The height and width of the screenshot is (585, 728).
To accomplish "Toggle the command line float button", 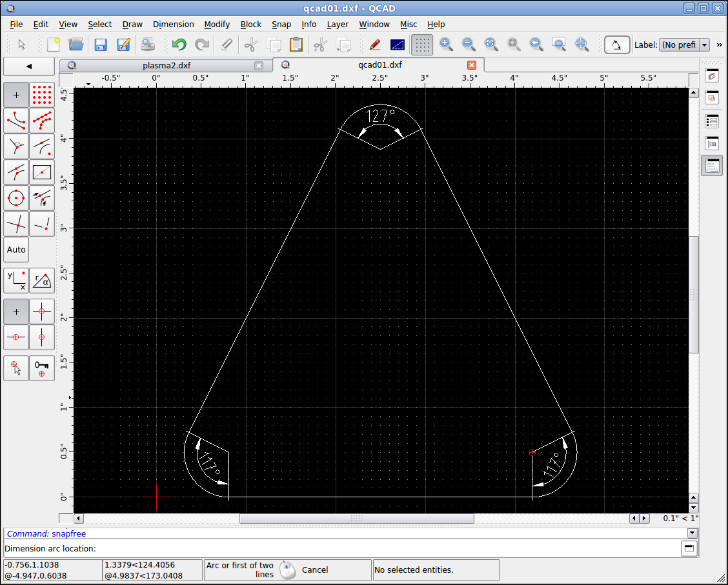I will pyautogui.click(x=689, y=548).
